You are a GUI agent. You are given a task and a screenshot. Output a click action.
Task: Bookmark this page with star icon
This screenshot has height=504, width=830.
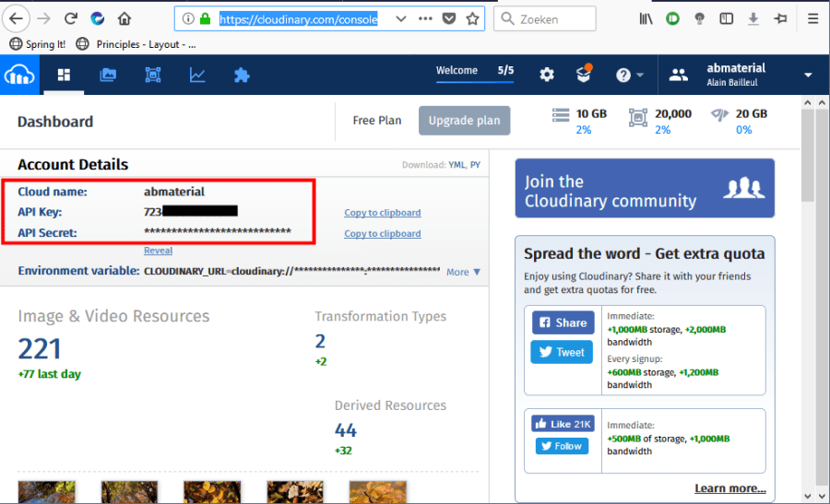pyautogui.click(x=472, y=18)
